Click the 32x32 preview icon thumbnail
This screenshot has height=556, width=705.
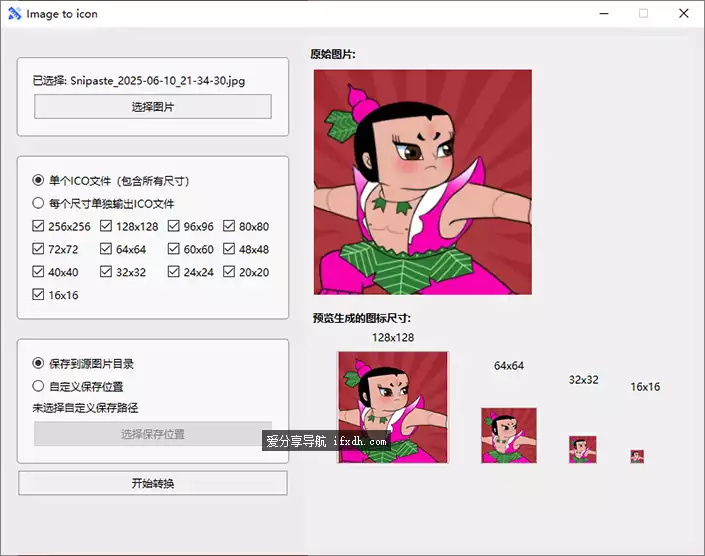point(583,449)
